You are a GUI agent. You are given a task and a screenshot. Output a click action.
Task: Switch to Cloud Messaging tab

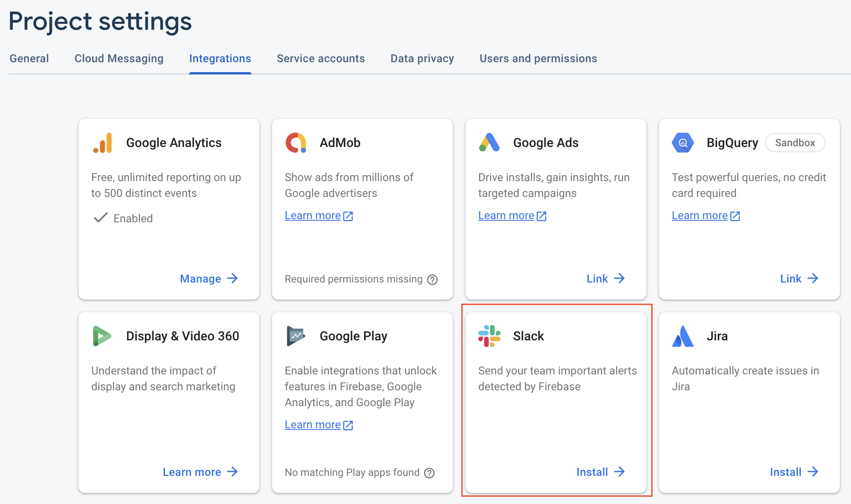point(119,59)
